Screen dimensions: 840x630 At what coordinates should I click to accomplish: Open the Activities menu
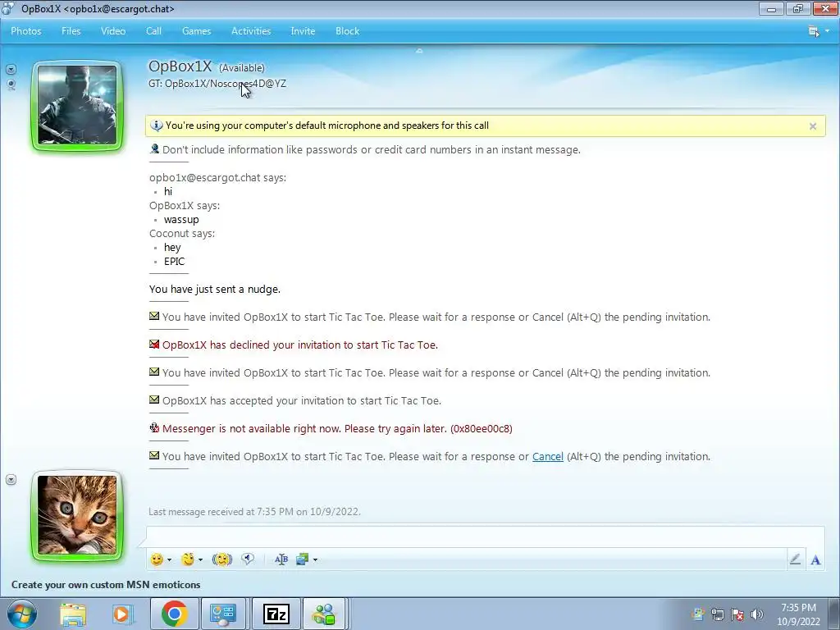pos(251,31)
